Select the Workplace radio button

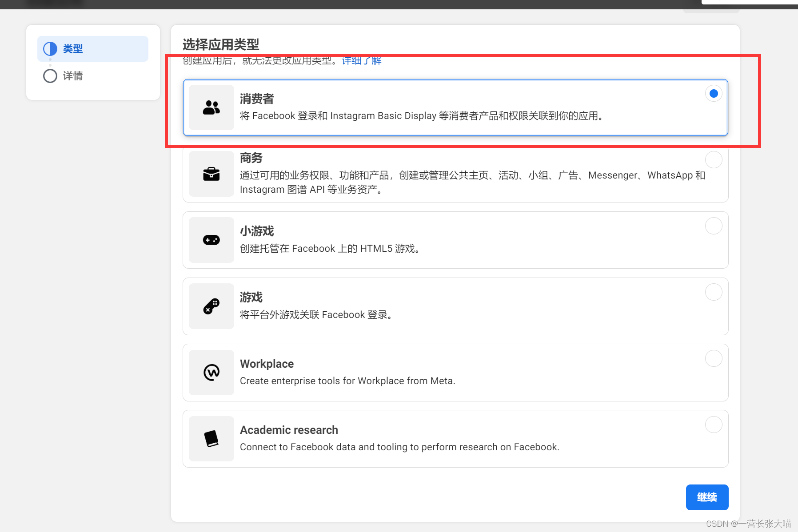click(713, 358)
